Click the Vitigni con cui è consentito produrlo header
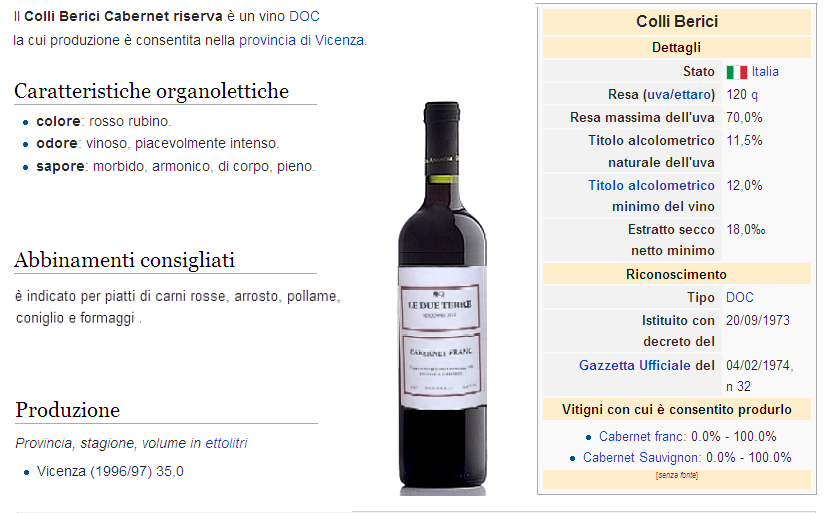831x513 pixels. (x=677, y=409)
